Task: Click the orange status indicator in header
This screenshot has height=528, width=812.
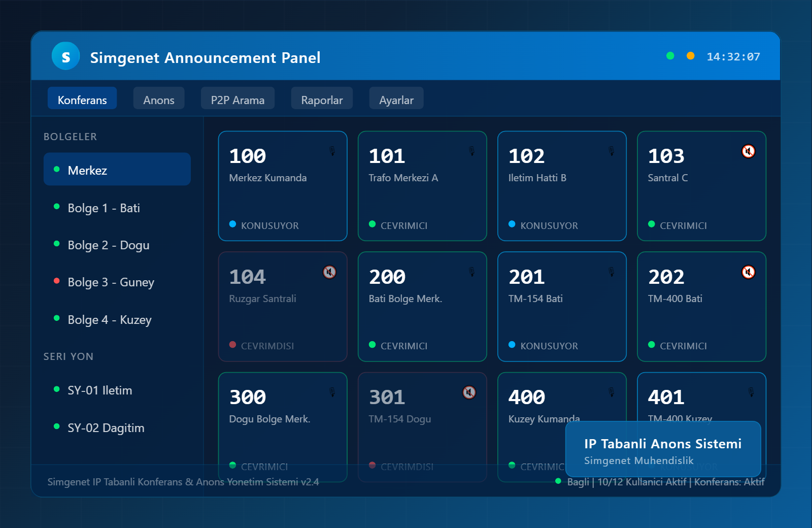Action: (x=690, y=56)
